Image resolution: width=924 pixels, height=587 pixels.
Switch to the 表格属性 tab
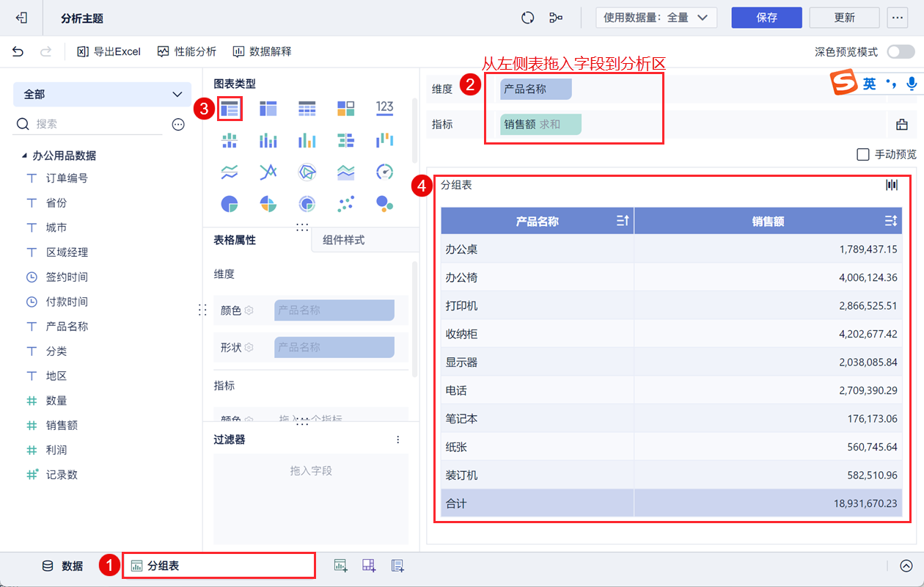[235, 240]
